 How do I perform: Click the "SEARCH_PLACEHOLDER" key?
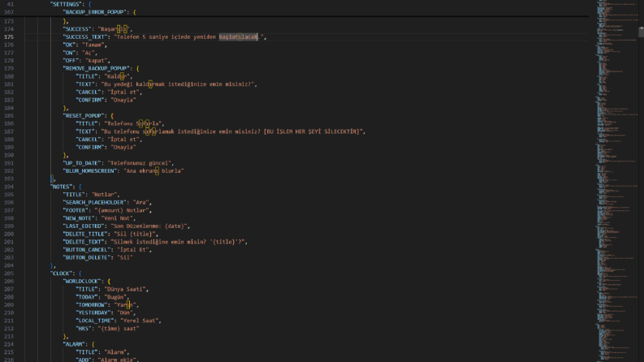pyautogui.click(x=95, y=203)
